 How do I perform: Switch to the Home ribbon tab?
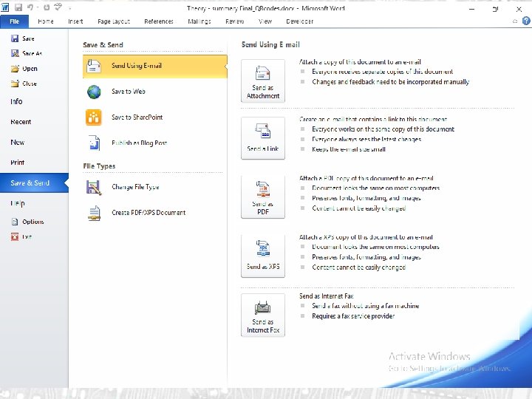pos(46,21)
